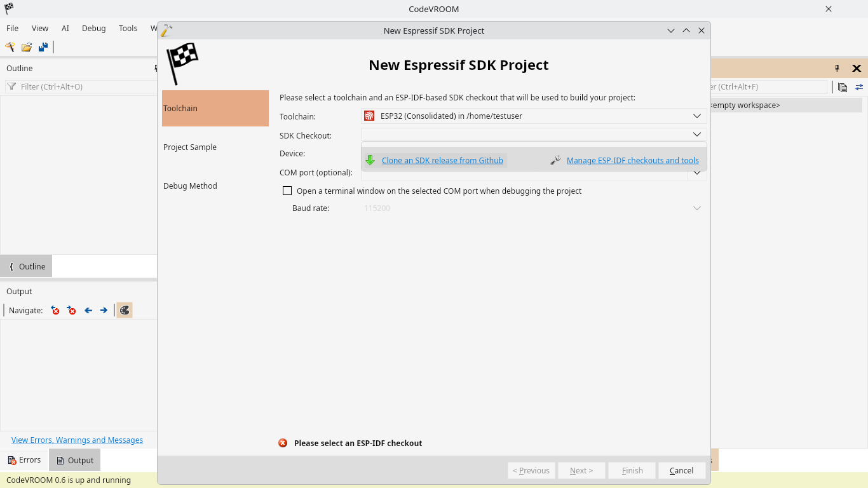Click the blue back arrow in Output
Image resolution: width=868 pixels, height=488 pixels.
(x=88, y=310)
